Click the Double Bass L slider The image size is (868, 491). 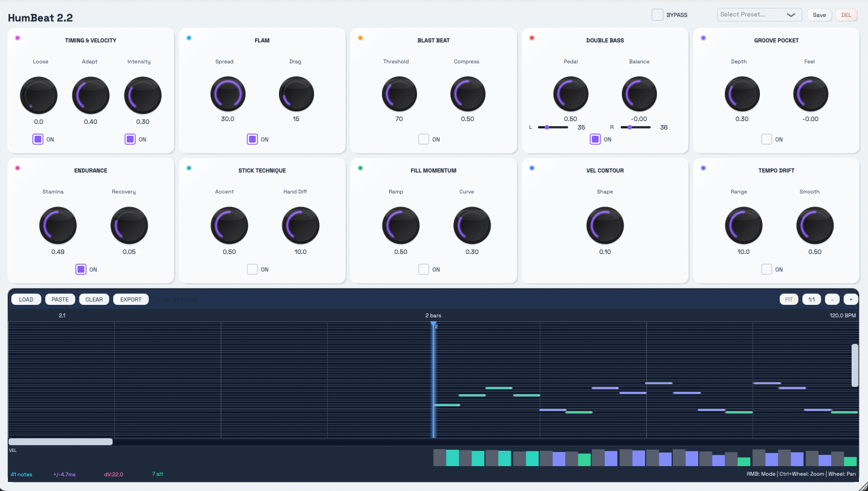click(x=553, y=127)
